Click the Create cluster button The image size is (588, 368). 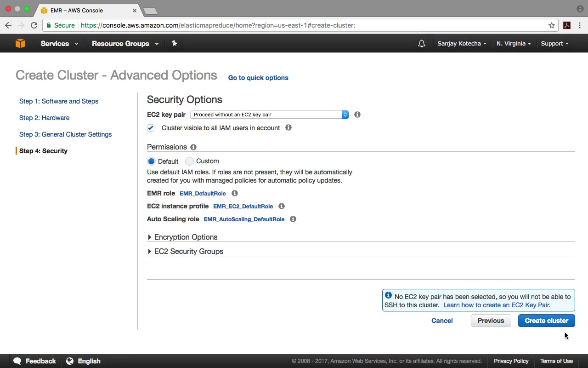[546, 321]
